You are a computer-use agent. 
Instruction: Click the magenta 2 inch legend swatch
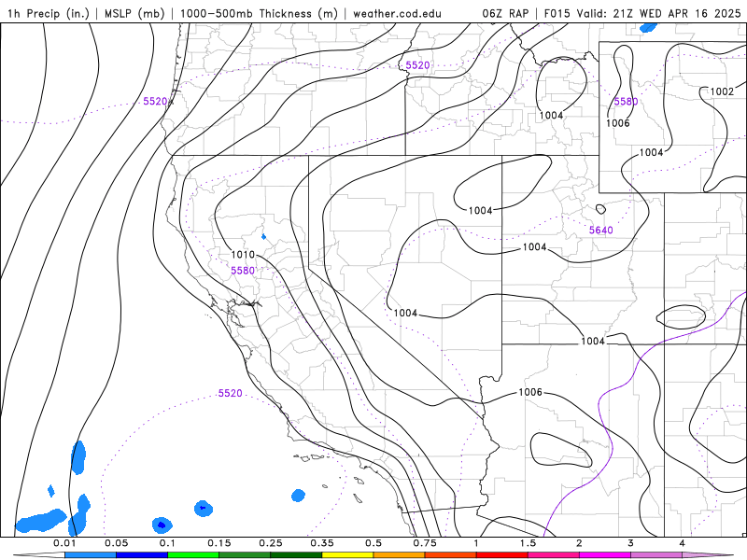(x=605, y=555)
